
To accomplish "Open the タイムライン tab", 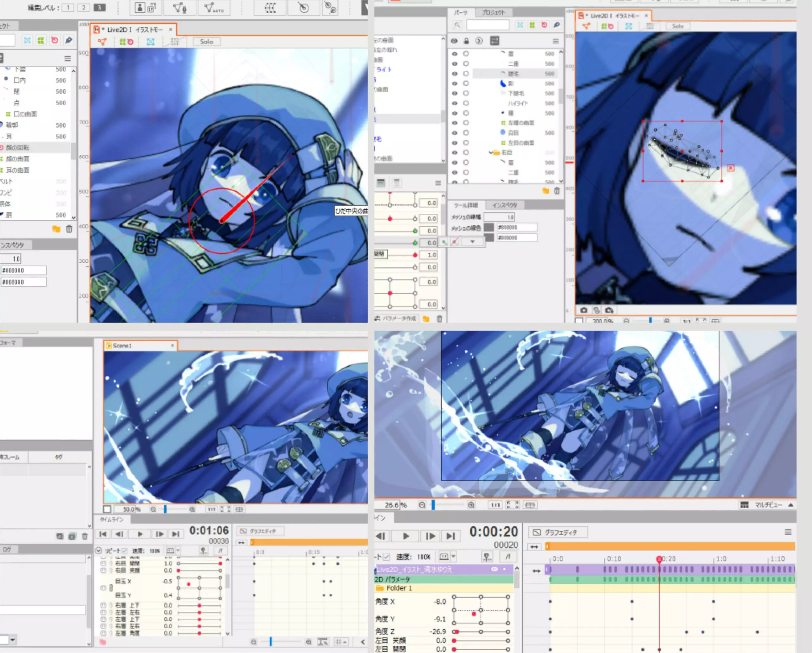I will pos(112,520).
